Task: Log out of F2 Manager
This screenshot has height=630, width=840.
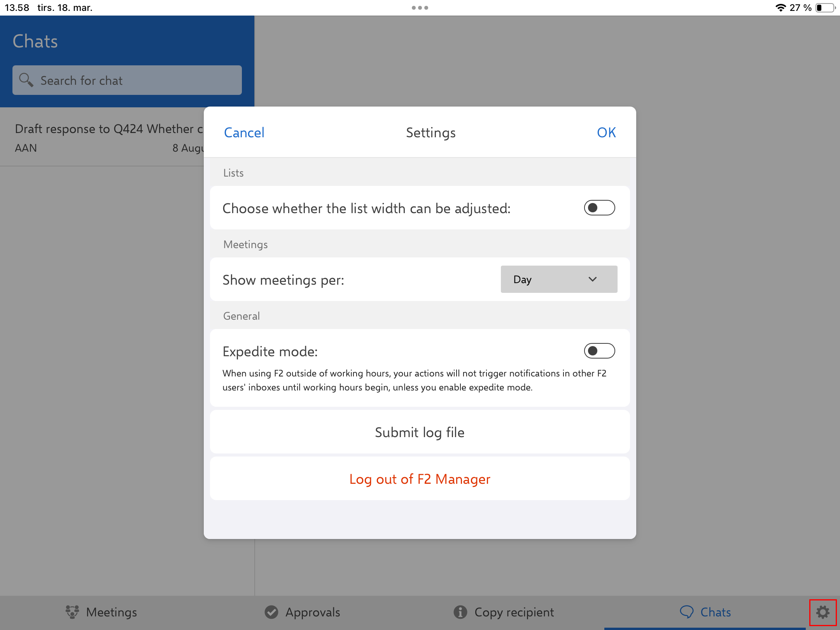Action: click(x=420, y=479)
